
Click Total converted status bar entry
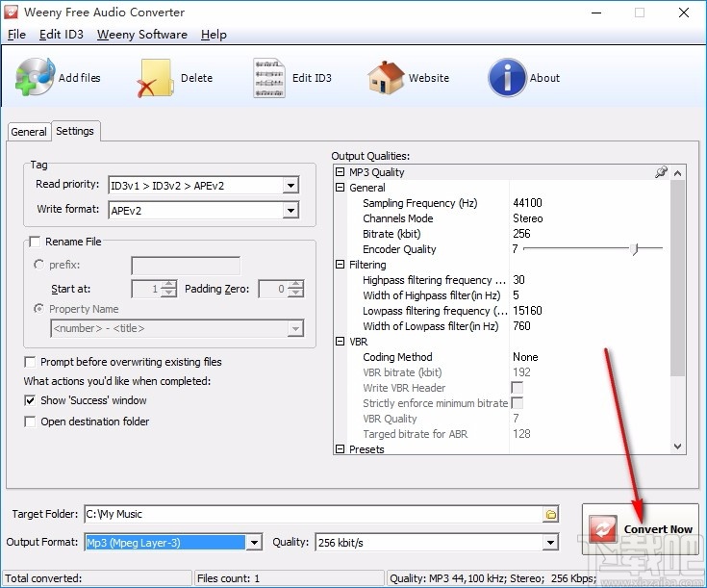(97, 578)
